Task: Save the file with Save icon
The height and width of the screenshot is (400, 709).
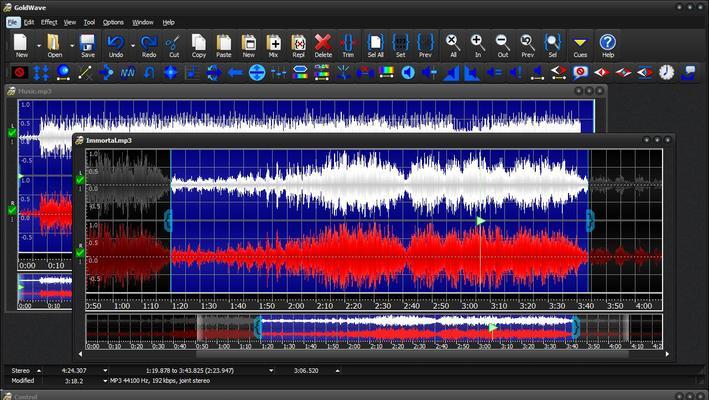Action: coord(88,46)
